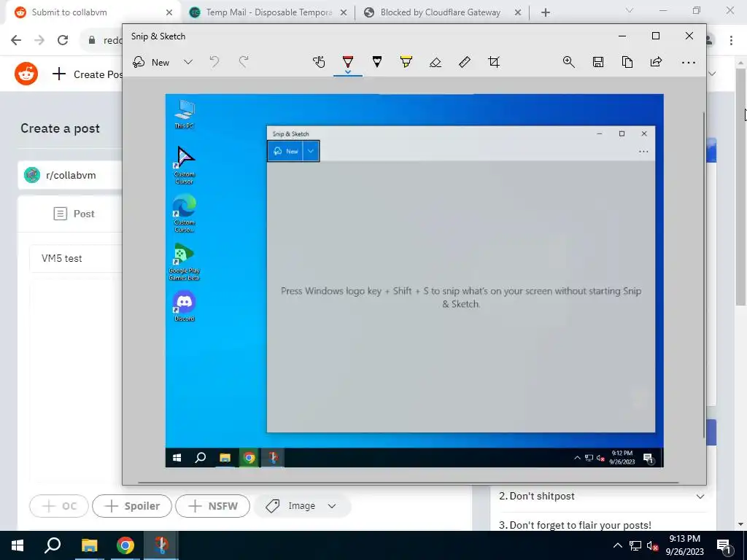
Task: Close the Temp Mail tab
Action: coord(343,12)
